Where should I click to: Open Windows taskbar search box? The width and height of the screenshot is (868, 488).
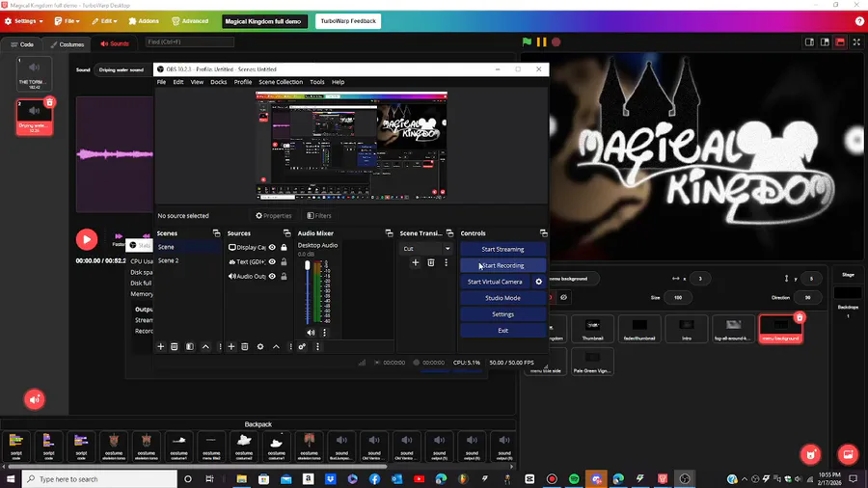(99, 479)
